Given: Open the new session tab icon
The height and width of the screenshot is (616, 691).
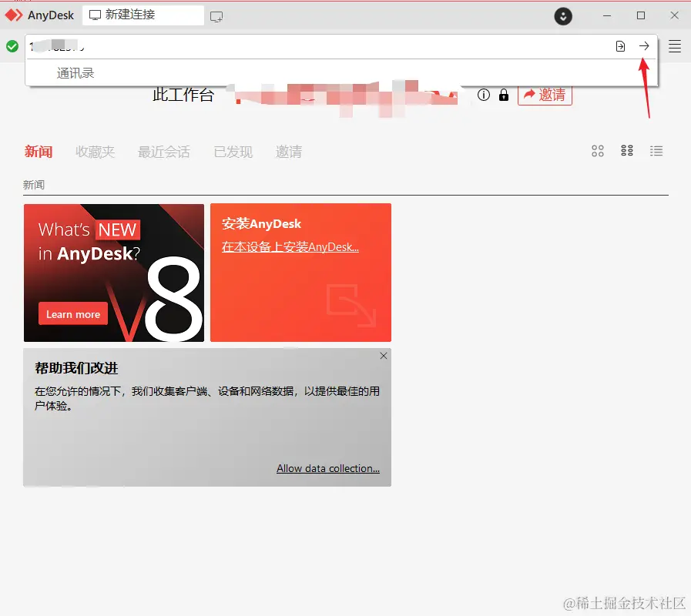Looking at the screenshot, I should click(x=216, y=17).
